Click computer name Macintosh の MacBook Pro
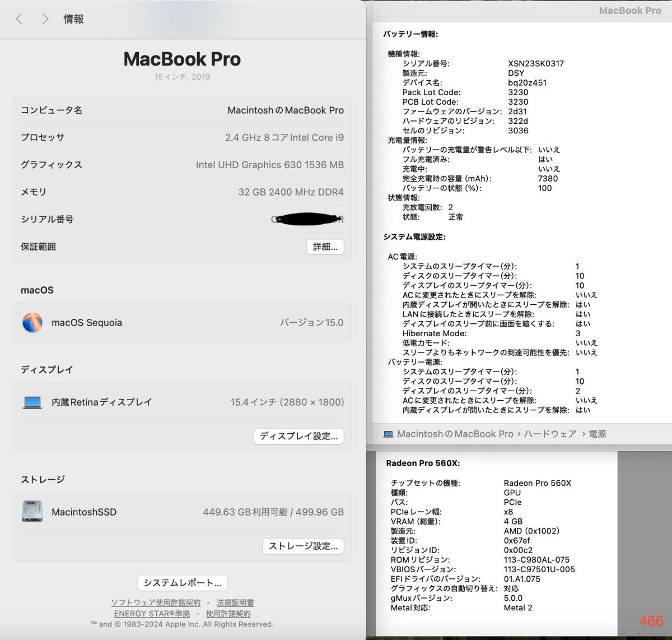This screenshot has width=672, height=640. (286, 110)
